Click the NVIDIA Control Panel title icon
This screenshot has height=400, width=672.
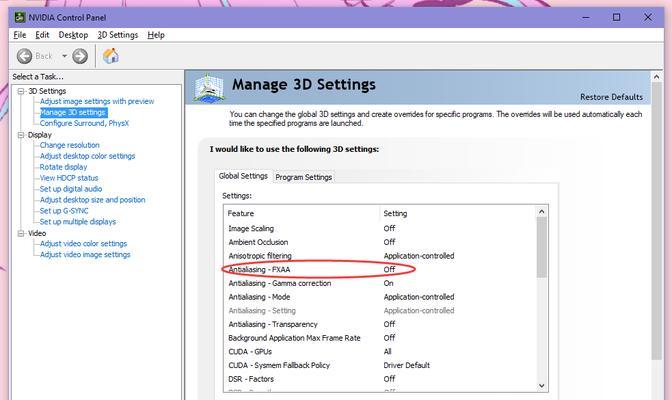point(19,18)
